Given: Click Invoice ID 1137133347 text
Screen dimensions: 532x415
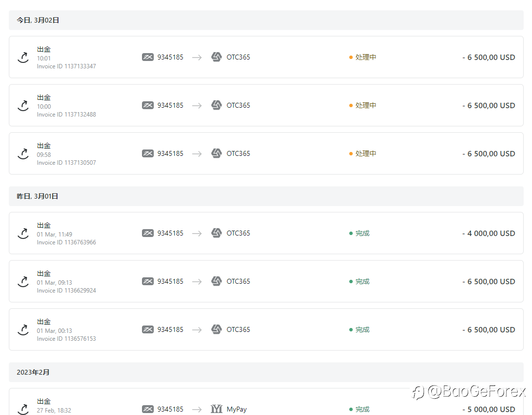Looking at the screenshot, I should coord(66,66).
